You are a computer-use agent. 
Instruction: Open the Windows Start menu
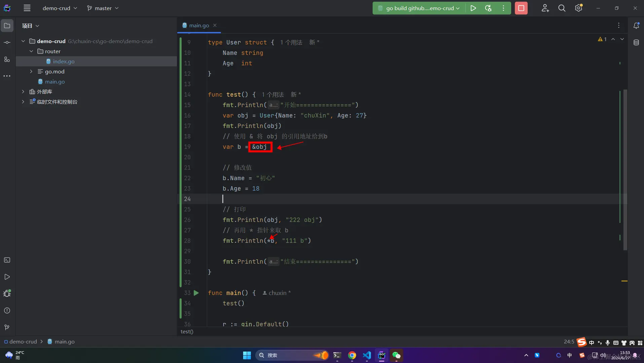pyautogui.click(x=247, y=355)
